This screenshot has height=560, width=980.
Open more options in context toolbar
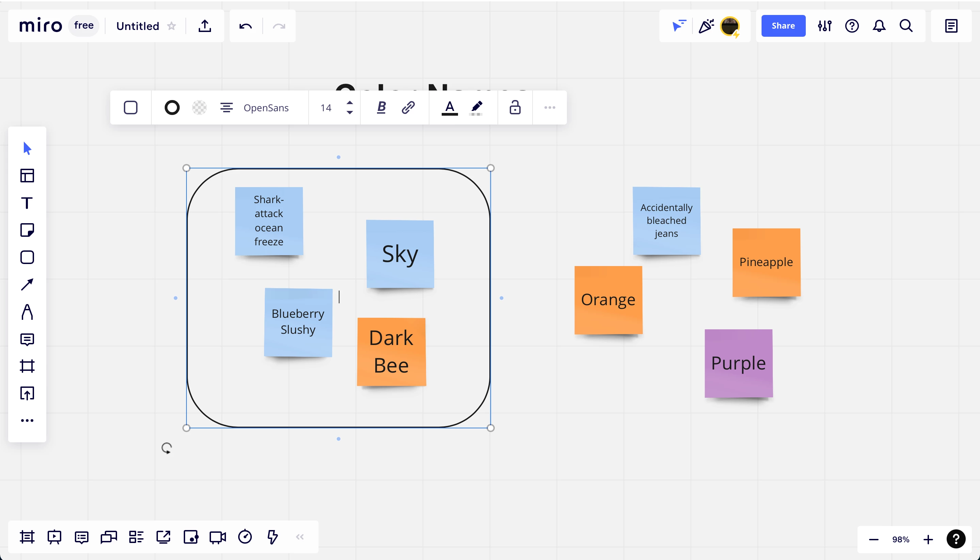click(550, 107)
